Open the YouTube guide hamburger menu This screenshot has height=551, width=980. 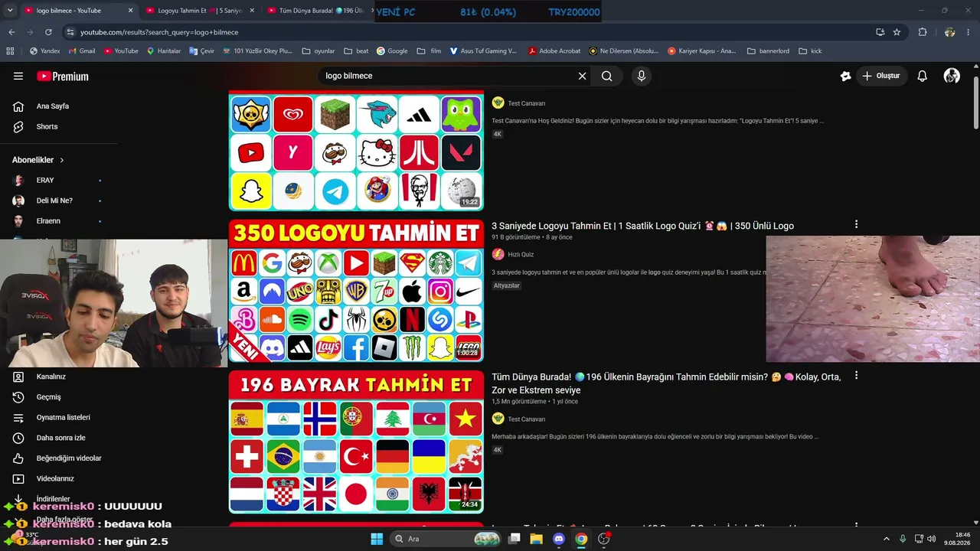(18, 76)
